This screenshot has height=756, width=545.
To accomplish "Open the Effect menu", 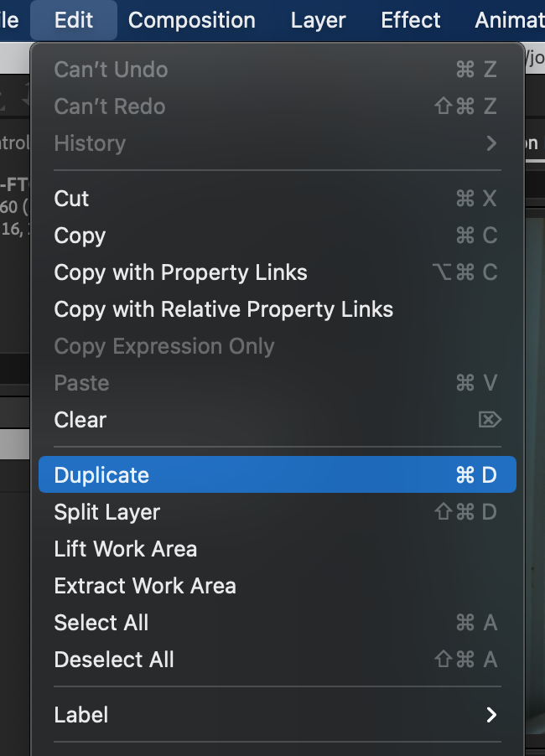I will coord(411,20).
